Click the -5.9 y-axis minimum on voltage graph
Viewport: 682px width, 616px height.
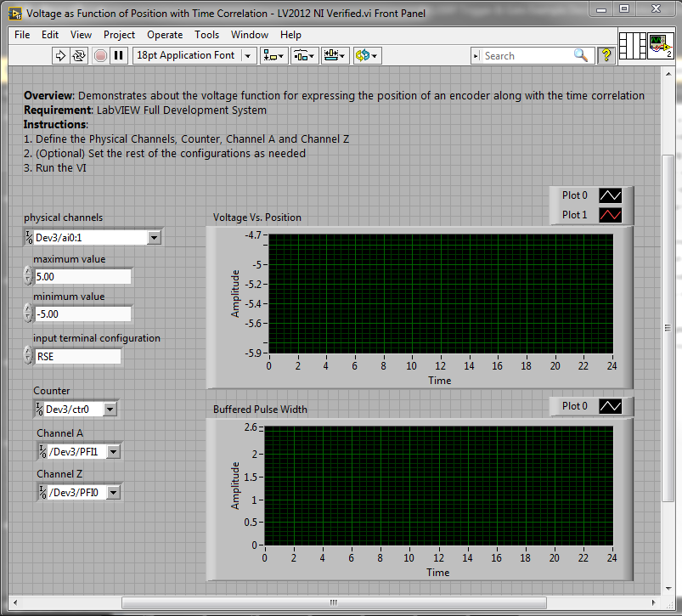253,353
